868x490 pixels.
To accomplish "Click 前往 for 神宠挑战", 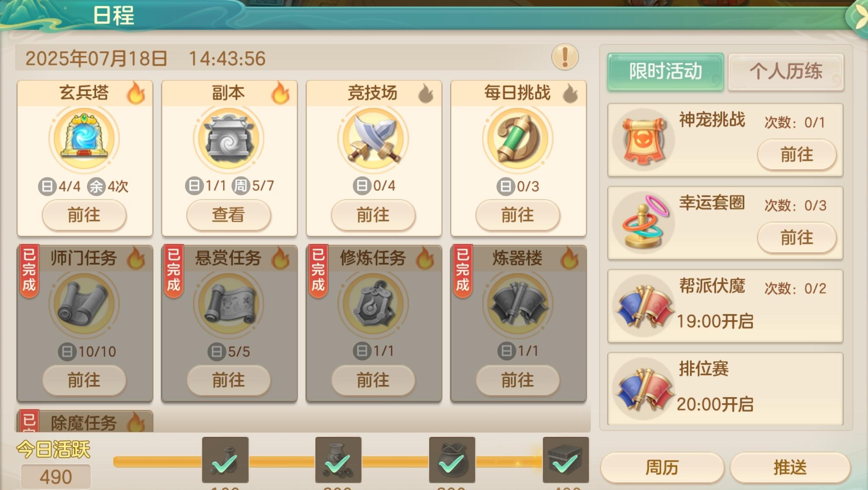I will [x=797, y=154].
